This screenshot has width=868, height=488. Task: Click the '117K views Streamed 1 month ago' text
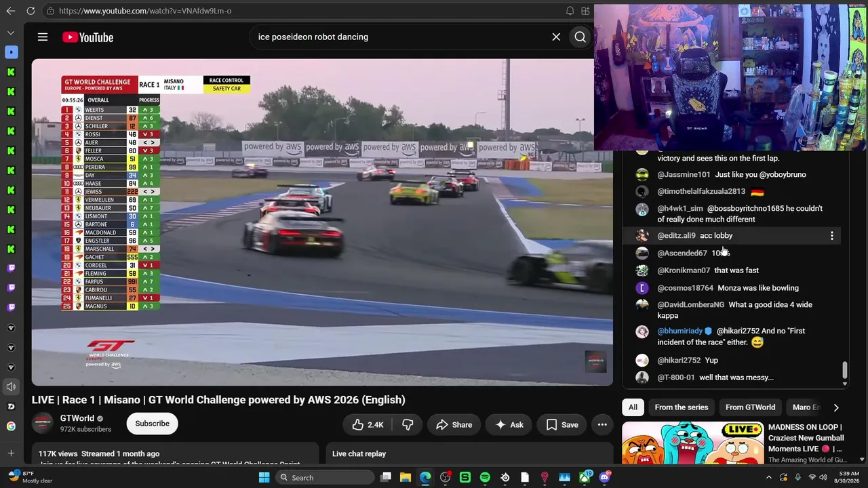pos(99,454)
